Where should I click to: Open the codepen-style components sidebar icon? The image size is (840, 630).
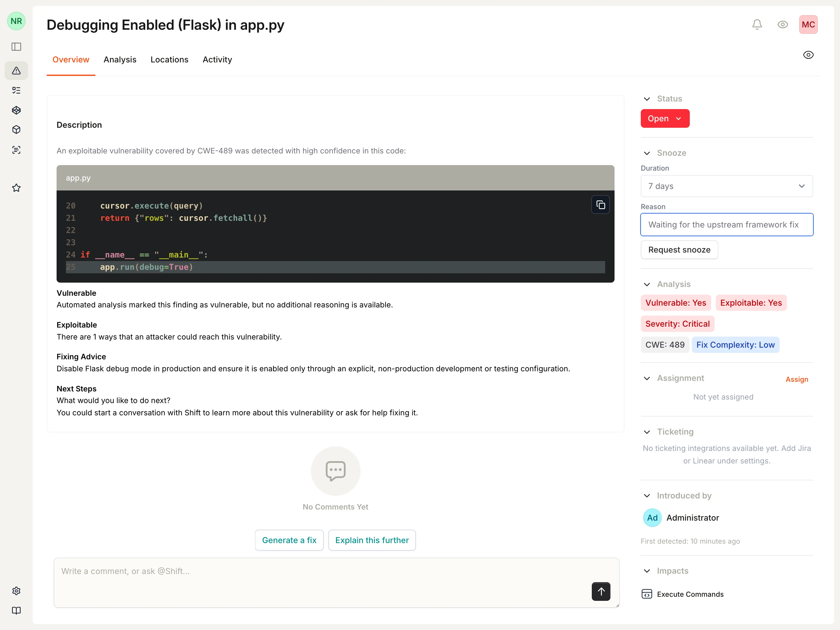pyautogui.click(x=16, y=110)
